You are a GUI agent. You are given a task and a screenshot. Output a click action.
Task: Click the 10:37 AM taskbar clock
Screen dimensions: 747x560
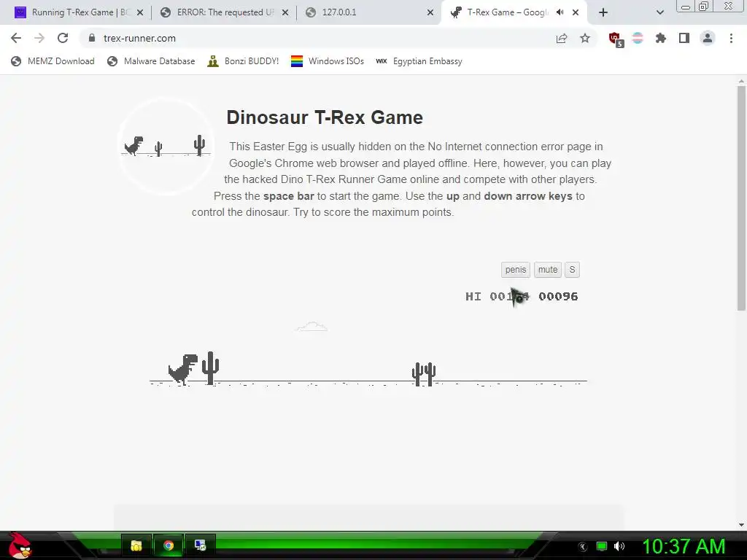pos(684,546)
